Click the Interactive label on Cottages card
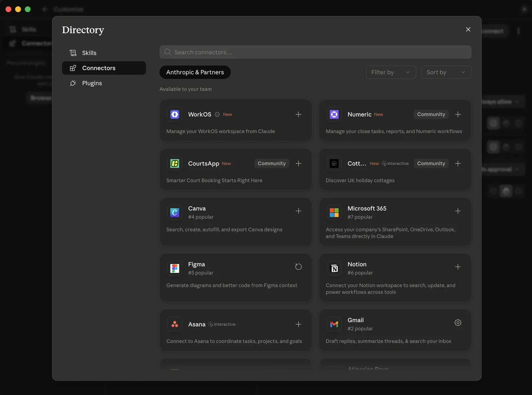This screenshot has height=395, width=532. point(395,163)
